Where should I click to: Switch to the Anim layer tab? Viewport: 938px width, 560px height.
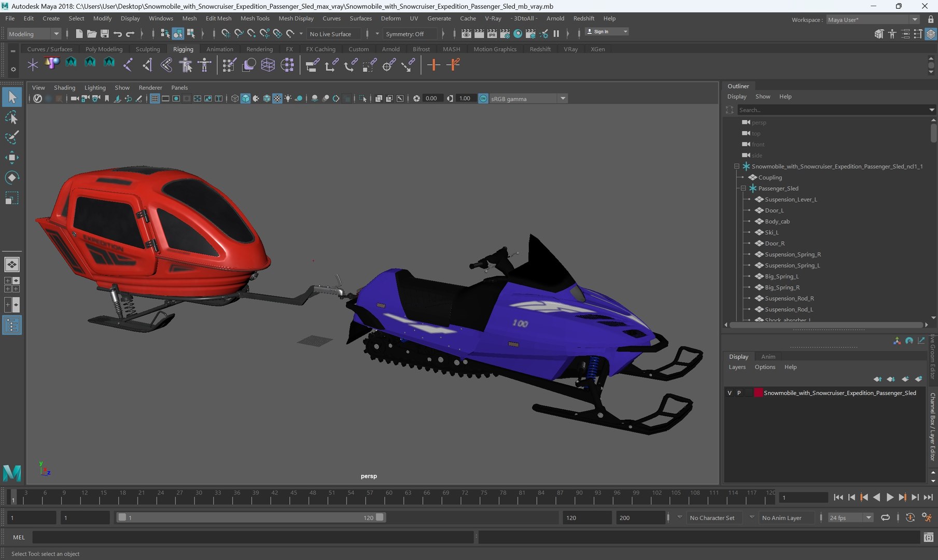[768, 357]
